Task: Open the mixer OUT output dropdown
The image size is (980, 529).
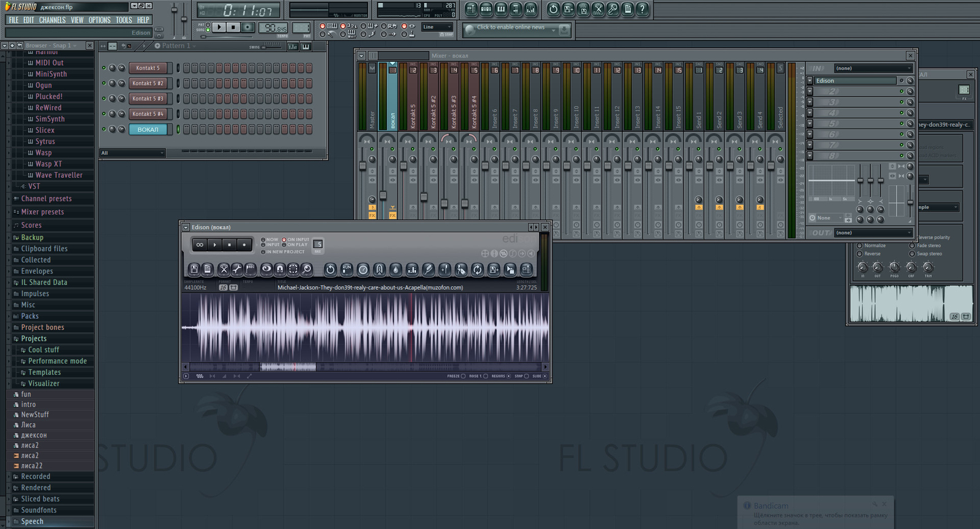Action: click(873, 233)
